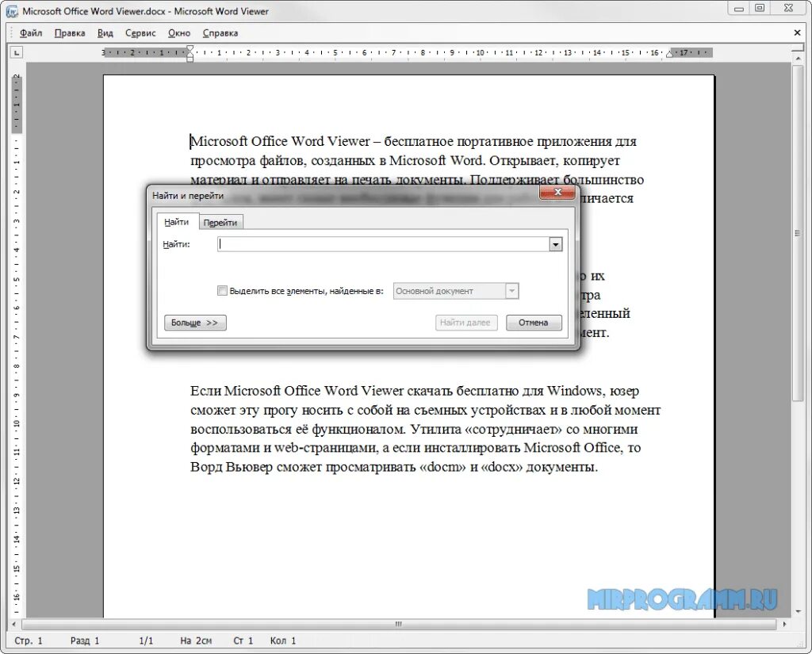Open the Основной документ dropdown
Screen dimensions: 812x654
pyautogui.click(x=456, y=291)
